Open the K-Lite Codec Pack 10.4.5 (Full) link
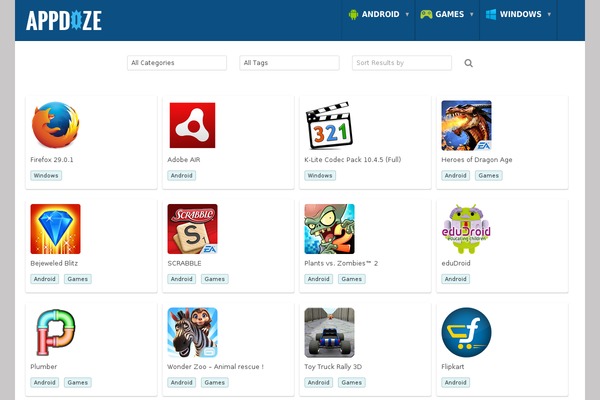This screenshot has height=400, width=600. pyautogui.click(x=352, y=160)
